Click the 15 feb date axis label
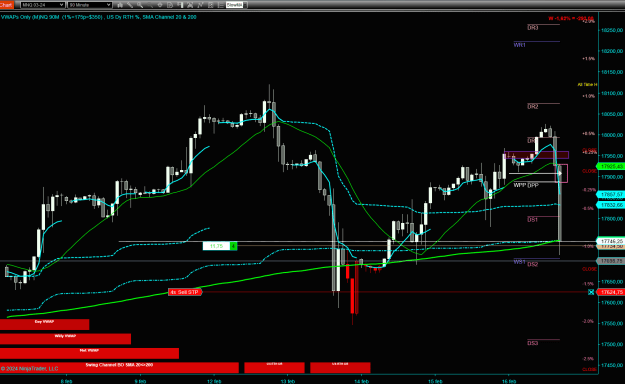The height and width of the screenshot is (384, 625). coord(435,381)
